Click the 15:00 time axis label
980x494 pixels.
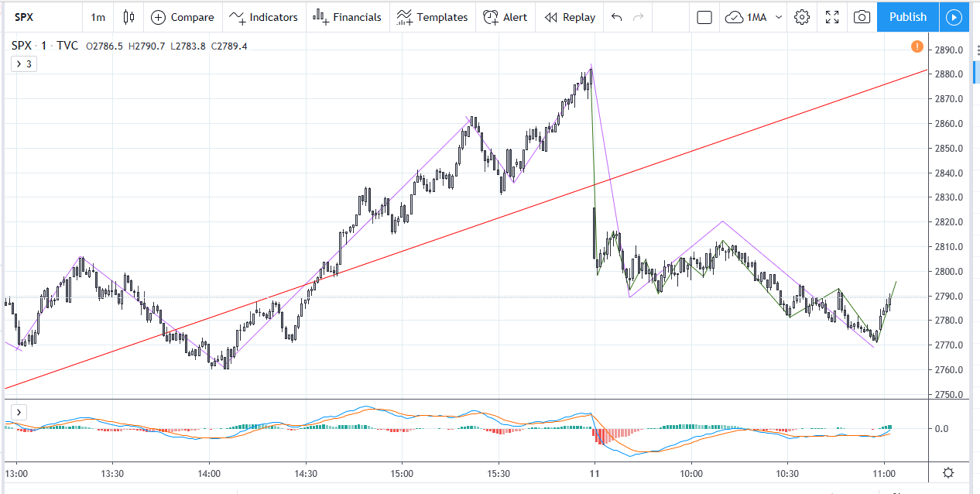pyautogui.click(x=403, y=473)
